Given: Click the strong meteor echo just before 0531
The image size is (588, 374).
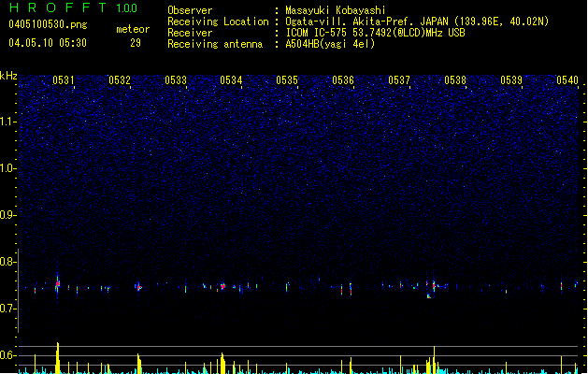Looking at the screenshot, I should [57, 285].
